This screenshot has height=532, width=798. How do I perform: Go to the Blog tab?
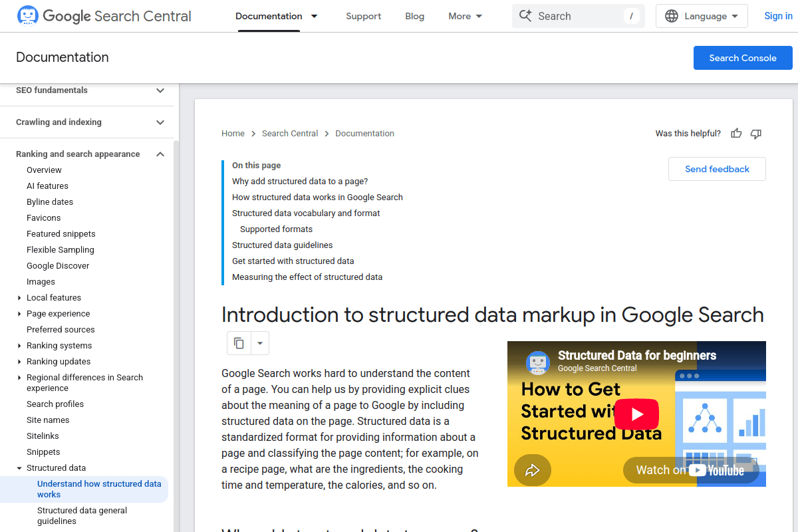(x=414, y=16)
